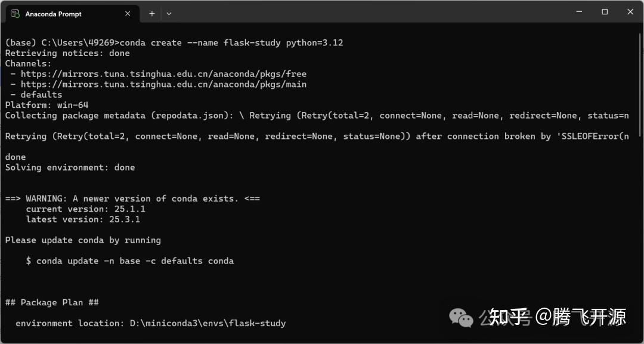Click the Platform: win-64 line

coord(47,105)
